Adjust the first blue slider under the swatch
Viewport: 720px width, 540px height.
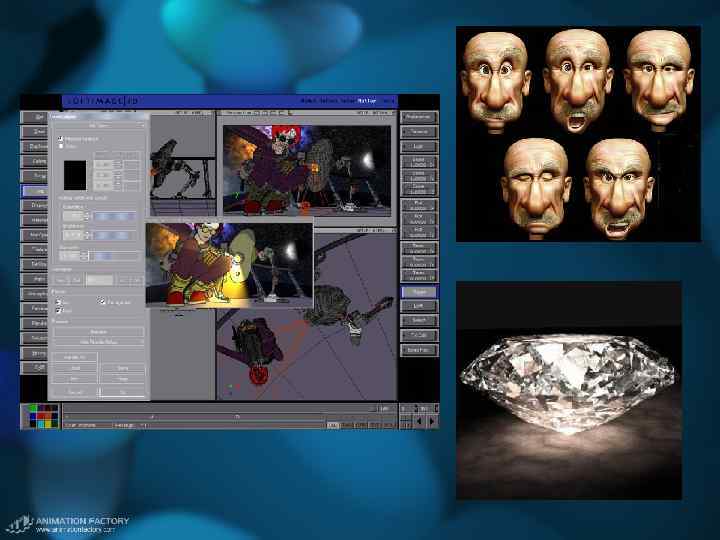(115, 216)
